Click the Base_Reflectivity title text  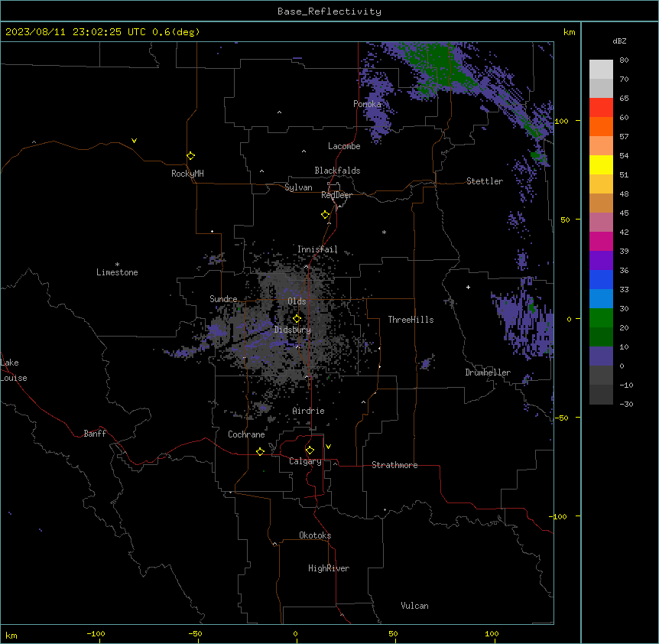pos(329,11)
